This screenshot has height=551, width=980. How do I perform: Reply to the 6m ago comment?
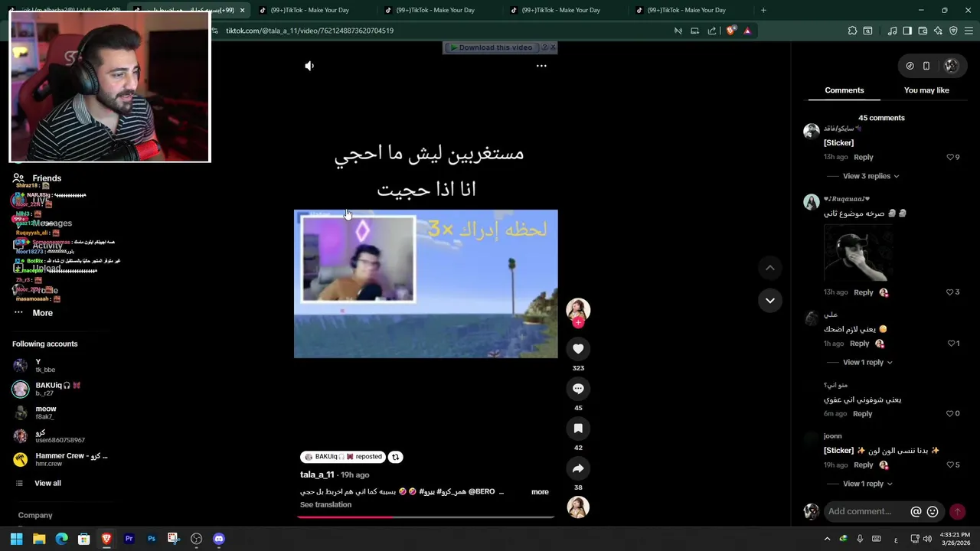pos(862,414)
